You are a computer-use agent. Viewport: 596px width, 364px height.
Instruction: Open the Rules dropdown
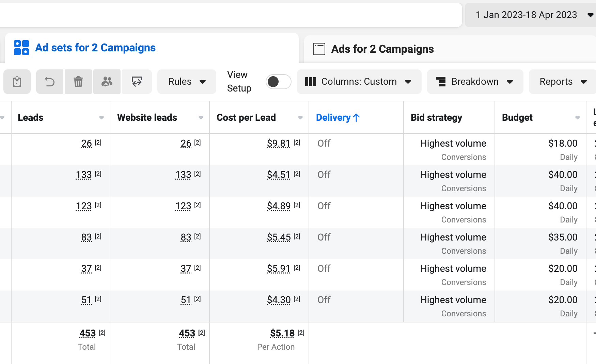187,82
